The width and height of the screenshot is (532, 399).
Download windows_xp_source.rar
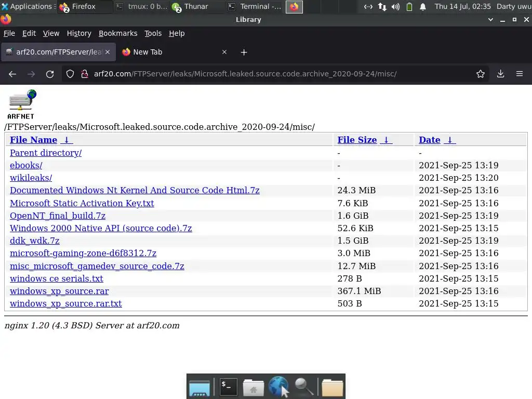point(59,291)
